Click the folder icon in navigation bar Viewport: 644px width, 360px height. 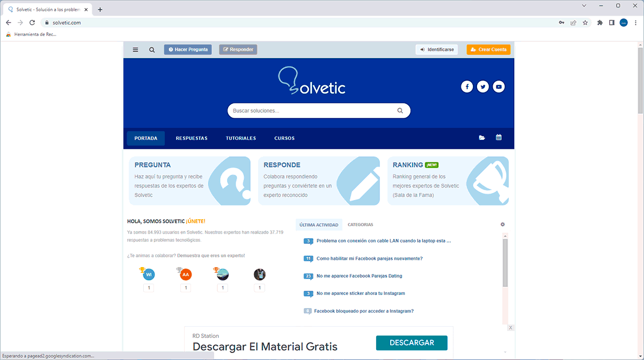pos(481,138)
